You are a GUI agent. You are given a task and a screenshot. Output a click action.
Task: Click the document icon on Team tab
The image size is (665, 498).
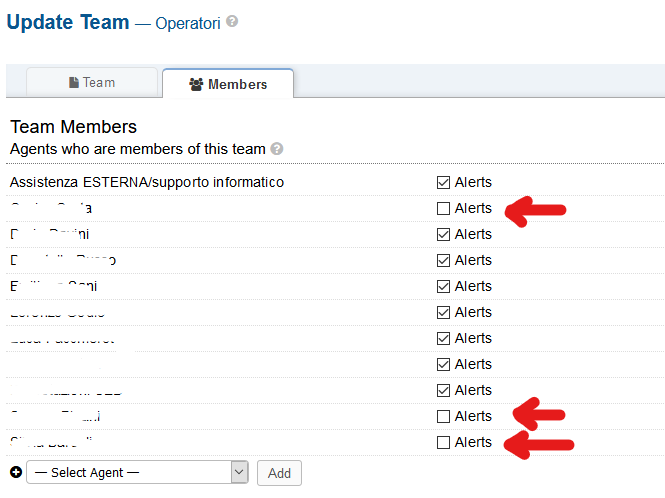pyautogui.click(x=74, y=83)
